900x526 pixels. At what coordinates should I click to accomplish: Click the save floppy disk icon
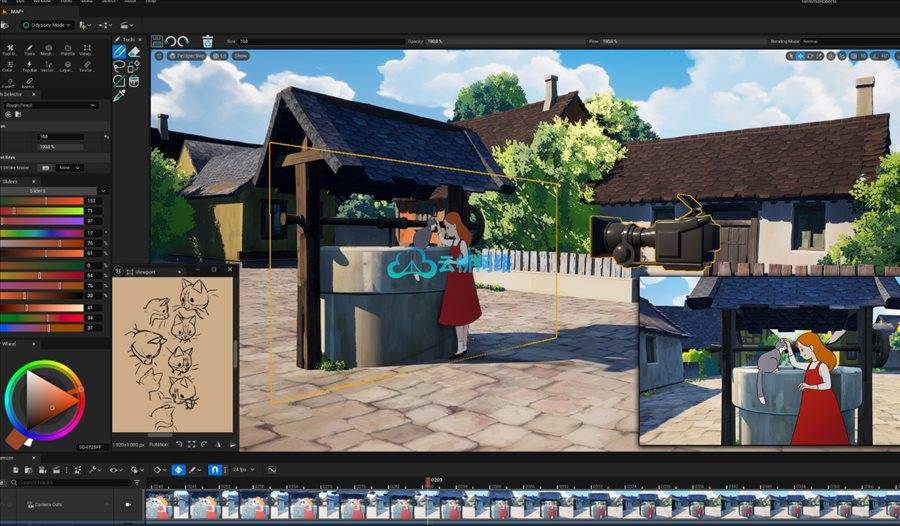(157, 41)
